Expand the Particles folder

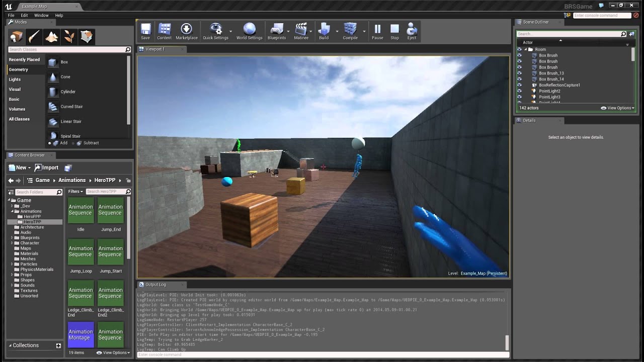pos(12,264)
